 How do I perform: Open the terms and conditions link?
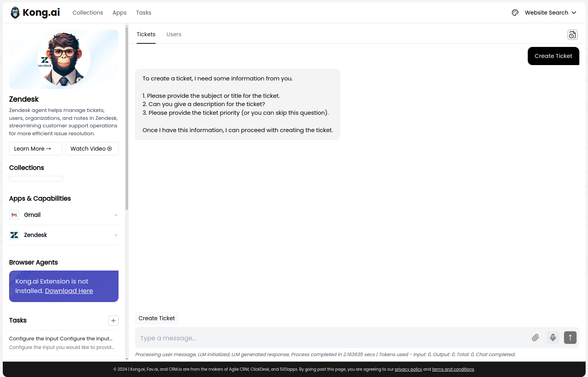pos(453,370)
